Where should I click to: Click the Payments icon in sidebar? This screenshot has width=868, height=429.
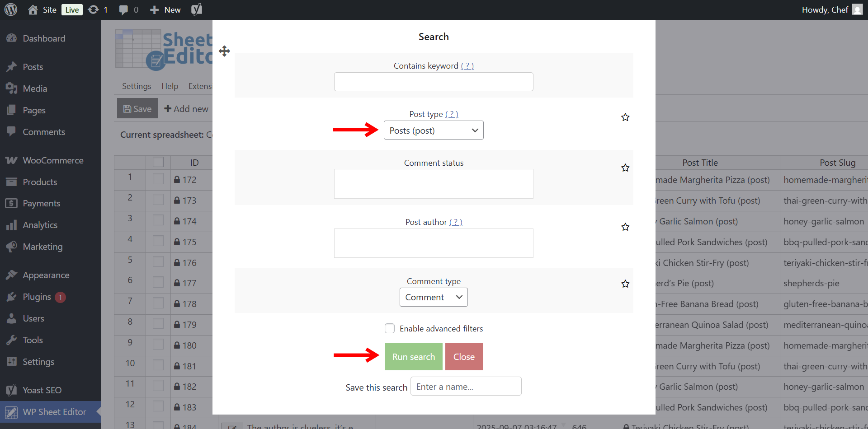tap(12, 203)
